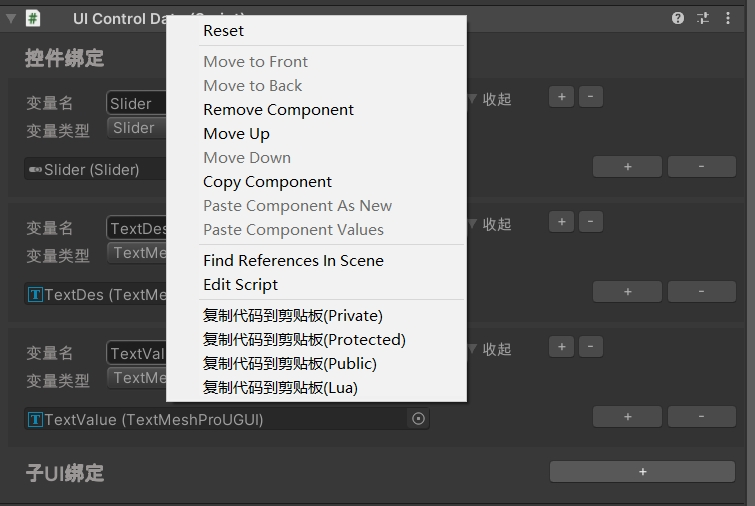Click the TextDes object reference field

(95, 294)
